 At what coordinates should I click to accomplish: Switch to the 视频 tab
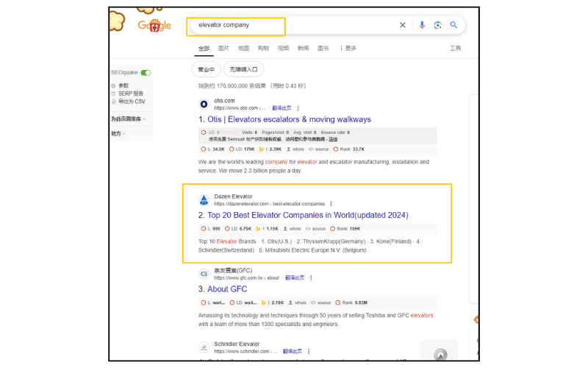click(283, 49)
